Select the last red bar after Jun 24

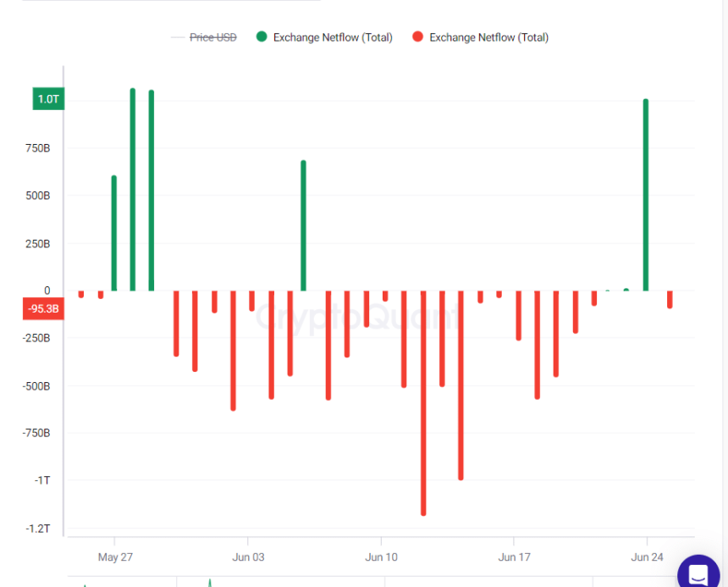tap(670, 299)
